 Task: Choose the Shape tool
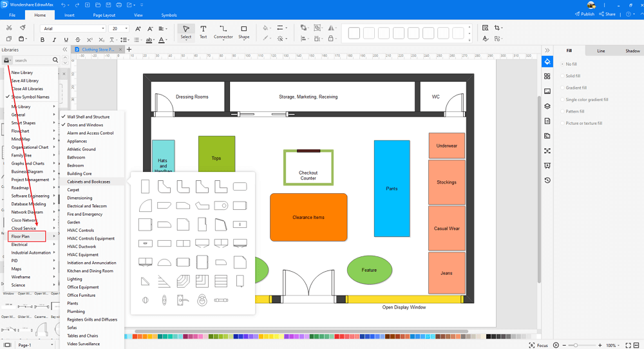pyautogui.click(x=244, y=32)
